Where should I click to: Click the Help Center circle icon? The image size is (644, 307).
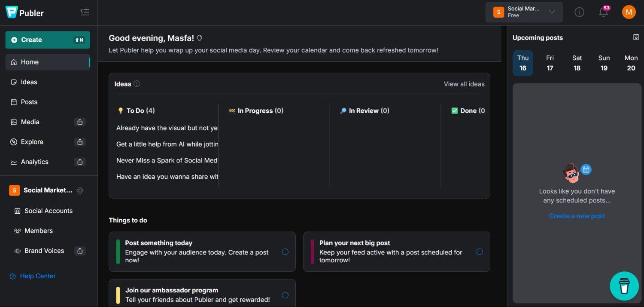(x=13, y=276)
